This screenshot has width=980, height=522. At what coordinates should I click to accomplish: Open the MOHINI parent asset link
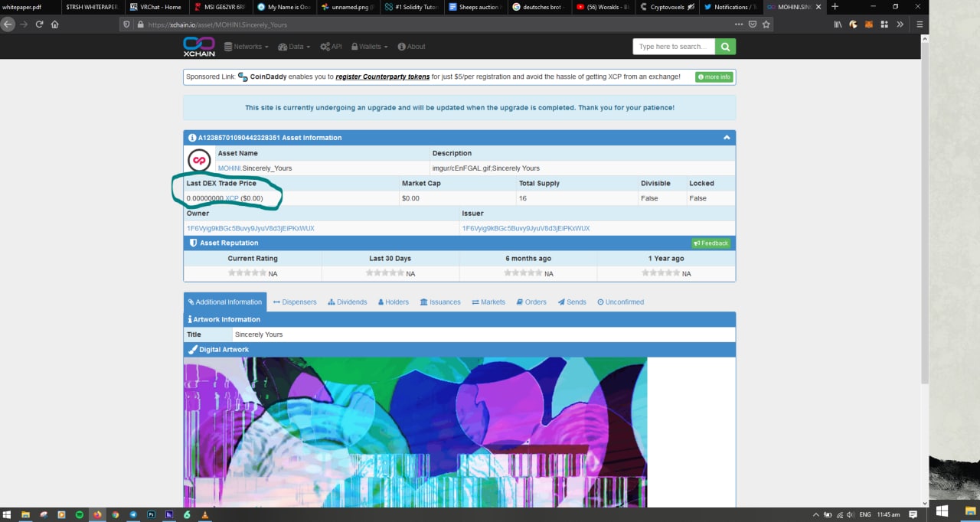click(x=229, y=168)
